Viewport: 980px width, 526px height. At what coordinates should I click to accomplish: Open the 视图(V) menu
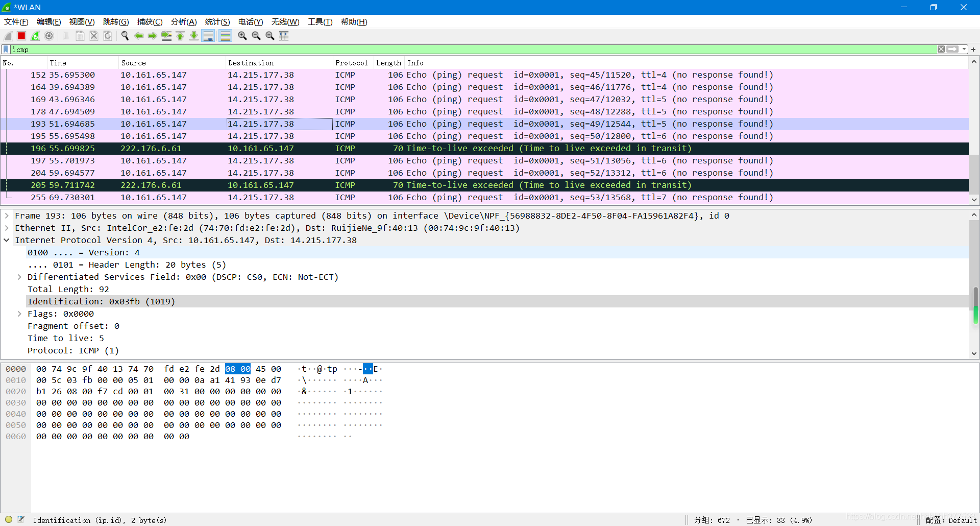pos(82,22)
